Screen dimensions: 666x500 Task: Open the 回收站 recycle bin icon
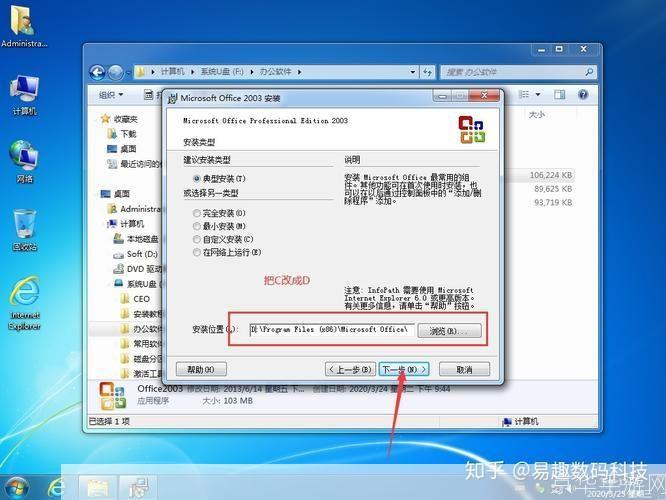[24, 230]
